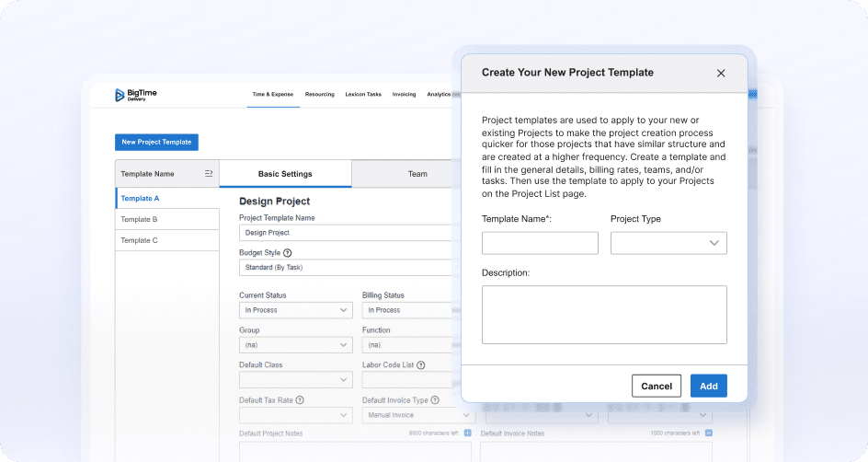Click Add in the template dialog
The image size is (868, 462).
709,387
